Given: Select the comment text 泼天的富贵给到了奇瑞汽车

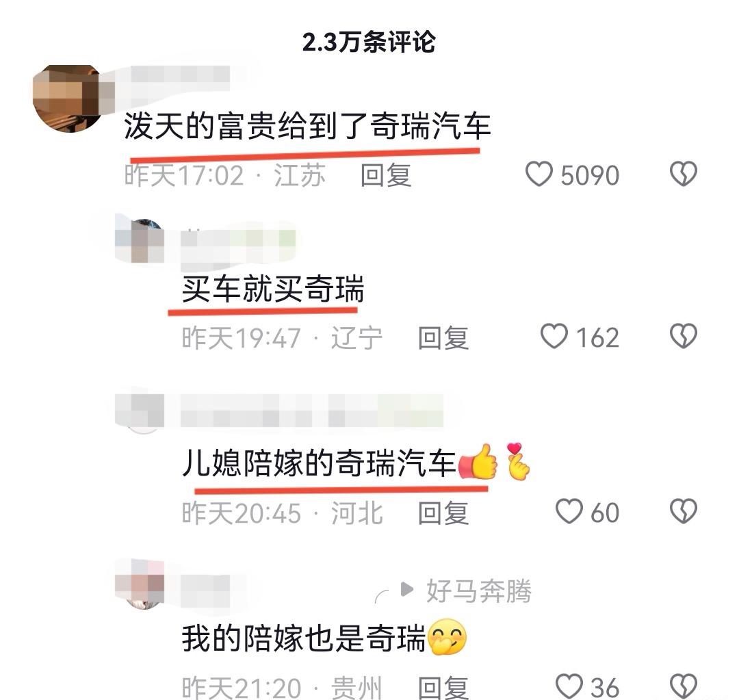Looking at the screenshot, I should pyautogui.click(x=307, y=127).
